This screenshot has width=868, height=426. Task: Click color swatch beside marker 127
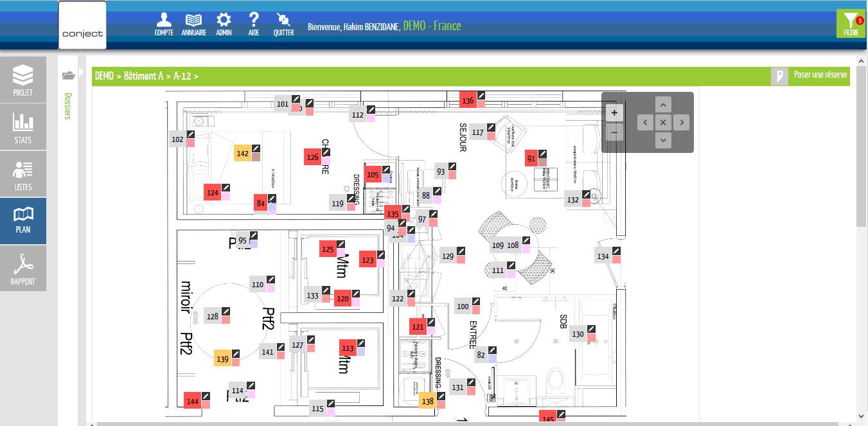pyautogui.click(x=311, y=348)
